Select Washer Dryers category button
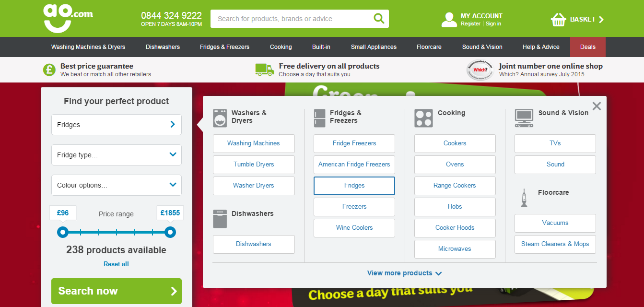 [254, 186]
